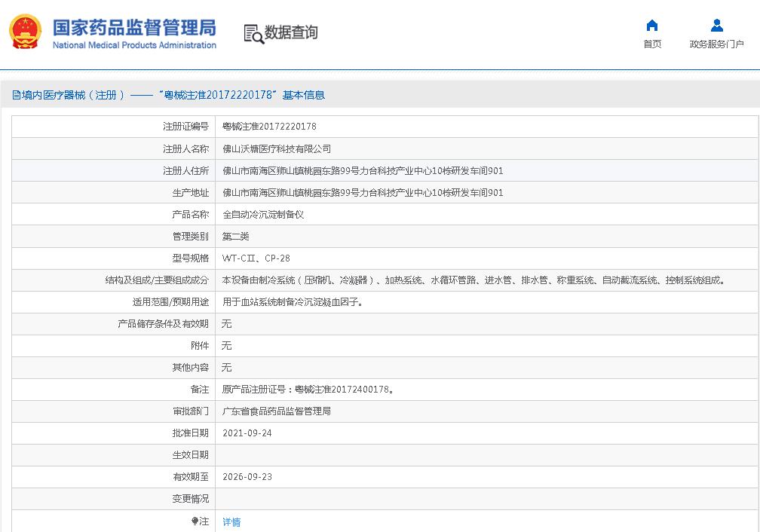The width and height of the screenshot is (760, 532).
Task: Click the 数据查询 title text
Action: 291,33
